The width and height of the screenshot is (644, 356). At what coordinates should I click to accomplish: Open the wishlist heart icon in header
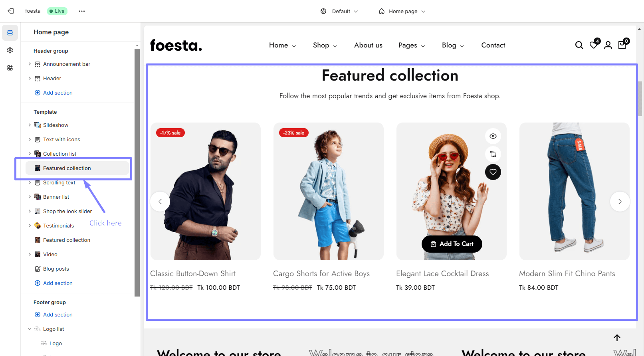[x=594, y=45]
